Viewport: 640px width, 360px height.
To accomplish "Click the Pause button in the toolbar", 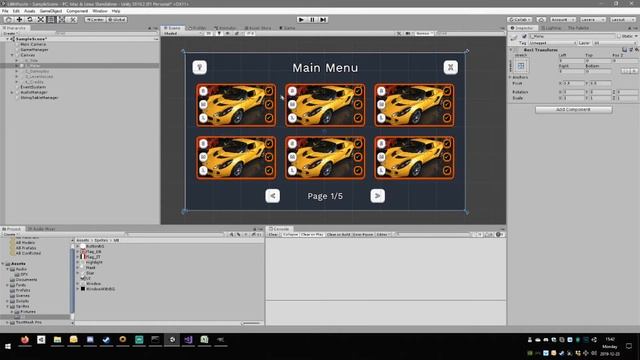I will click(x=312, y=19).
